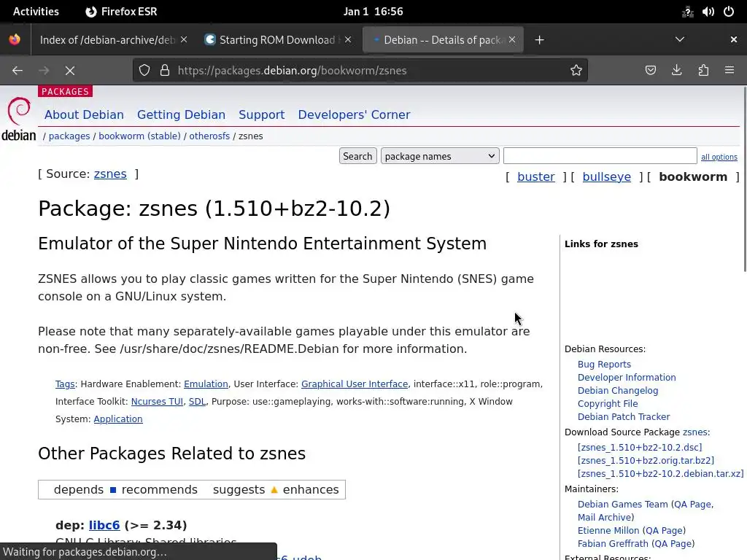Open the Developer Information link
The image size is (747, 560).
coord(627,378)
